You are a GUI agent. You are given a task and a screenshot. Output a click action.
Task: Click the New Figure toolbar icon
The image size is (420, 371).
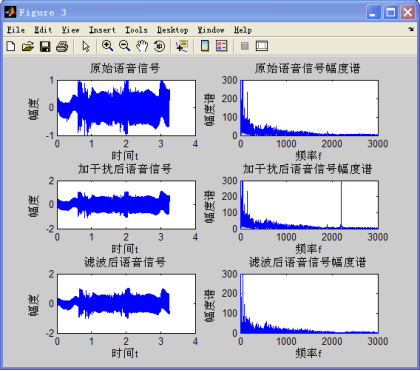point(11,46)
